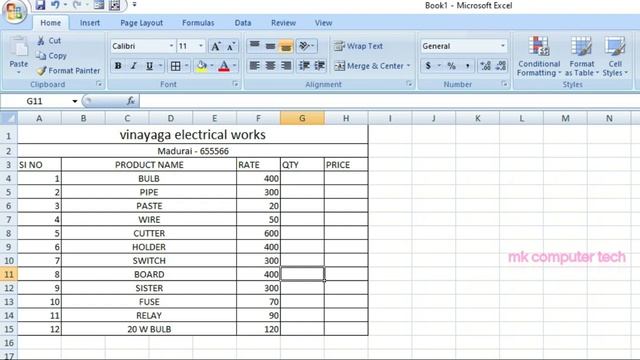
Task: Align text right
Action: (286, 66)
